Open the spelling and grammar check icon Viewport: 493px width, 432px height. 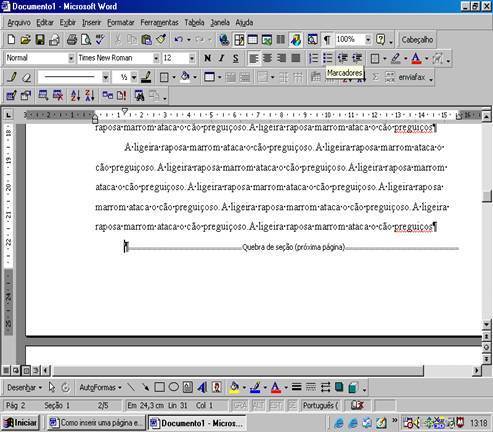[100, 40]
